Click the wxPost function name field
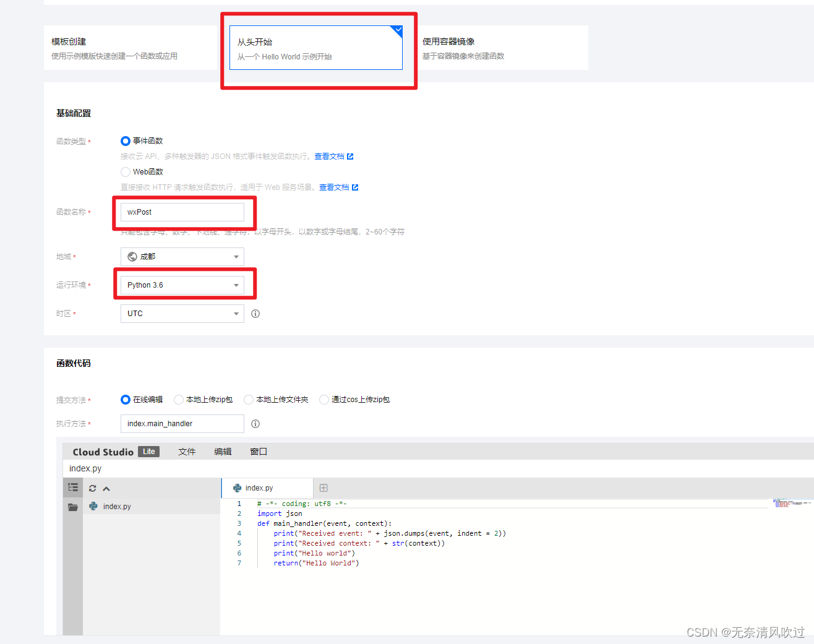 point(182,212)
